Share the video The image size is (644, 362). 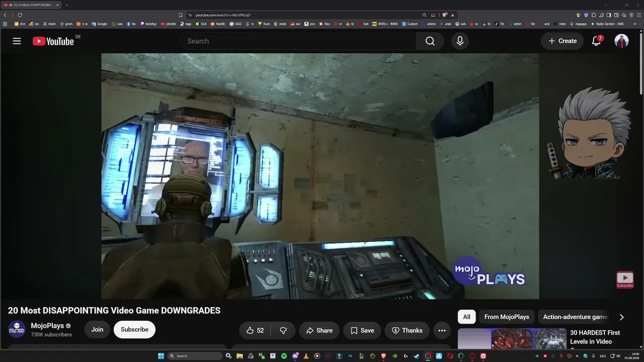tap(319, 330)
